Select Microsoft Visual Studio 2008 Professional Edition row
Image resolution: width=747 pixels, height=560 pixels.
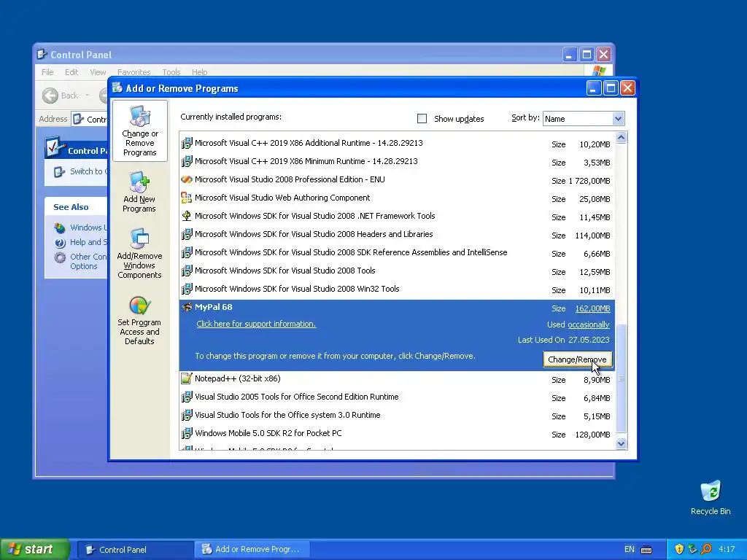click(x=398, y=180)
